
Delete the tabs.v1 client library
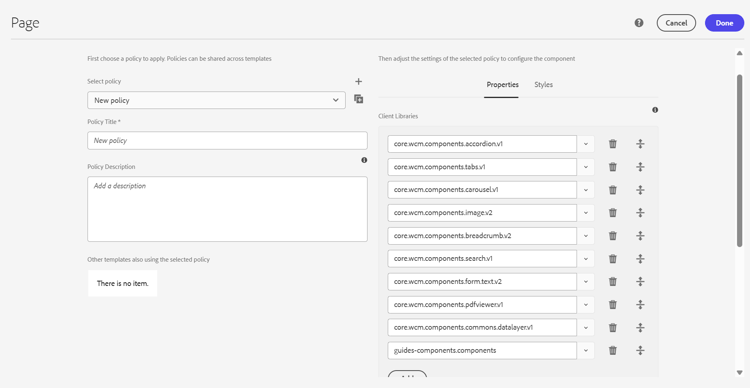click(x=613, y=166)
